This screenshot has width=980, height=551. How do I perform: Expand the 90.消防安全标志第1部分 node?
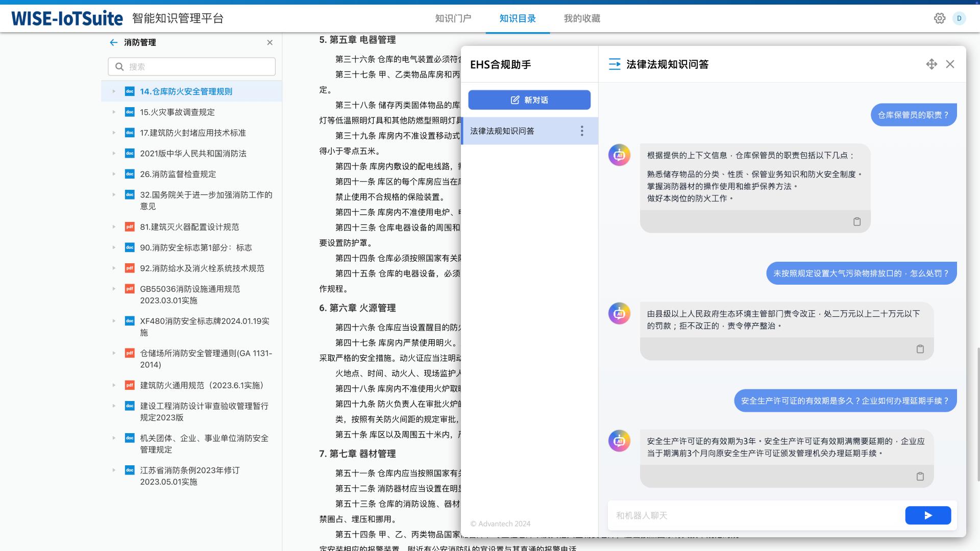click(114, 247)
